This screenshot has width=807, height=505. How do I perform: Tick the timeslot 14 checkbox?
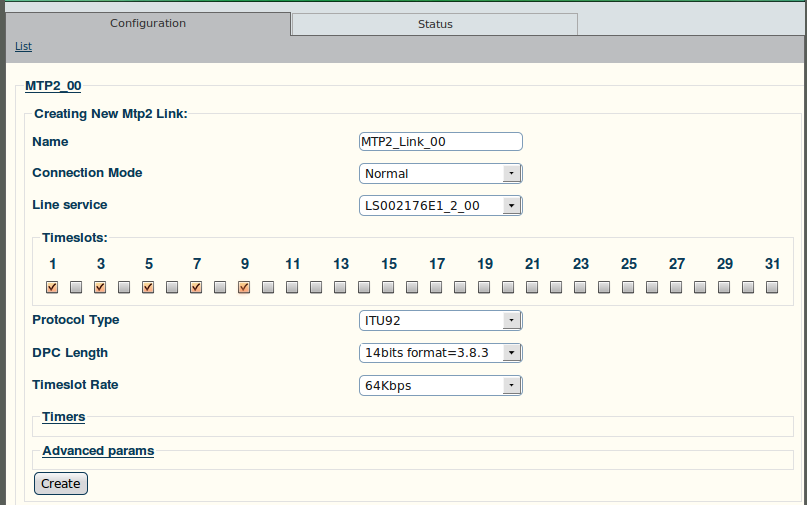point(364,287)
